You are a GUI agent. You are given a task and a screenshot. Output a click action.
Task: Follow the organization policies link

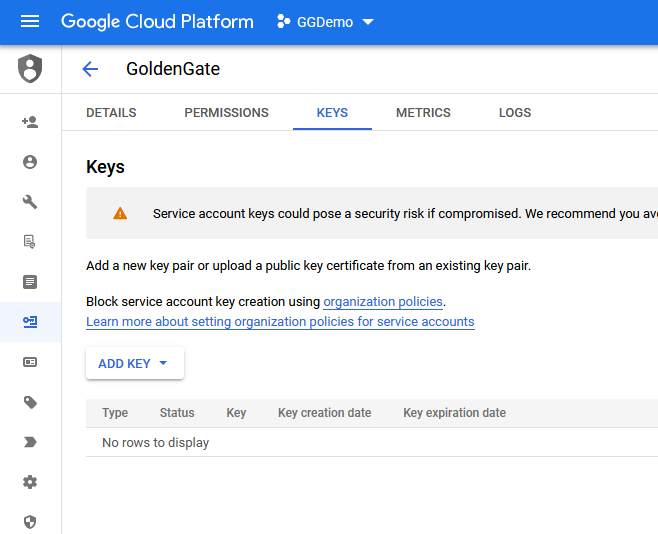tap(383, 301)
